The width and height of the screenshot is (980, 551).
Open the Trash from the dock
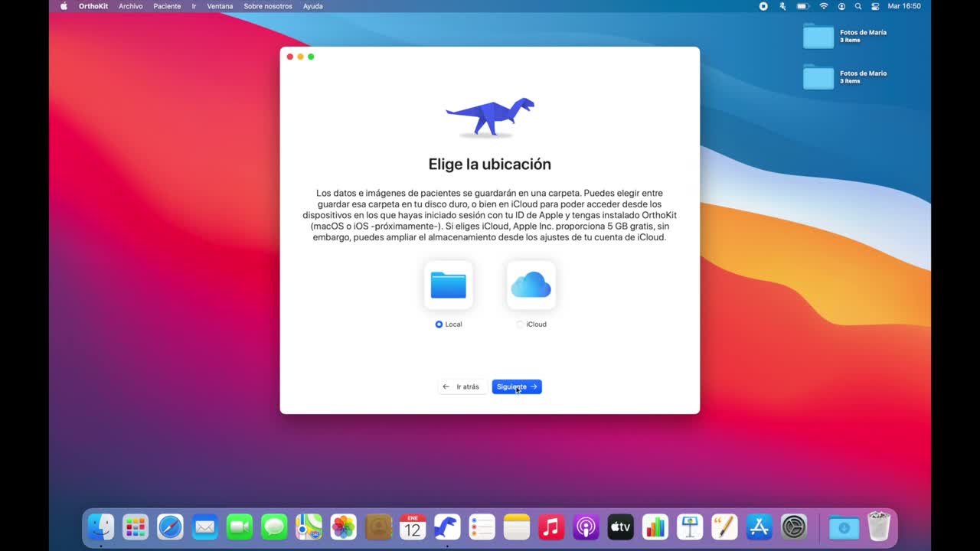click(878, 527)
